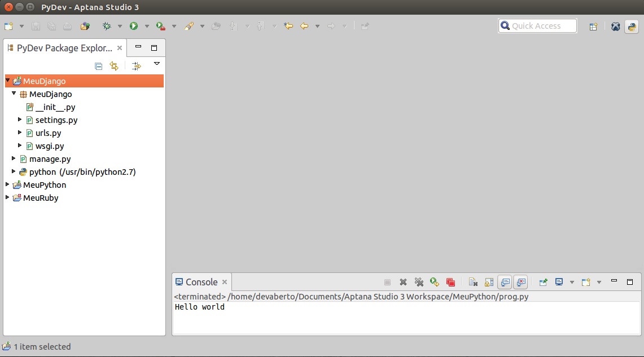
Task: Expand the MeuPython project node
Action: coord(7,185)
